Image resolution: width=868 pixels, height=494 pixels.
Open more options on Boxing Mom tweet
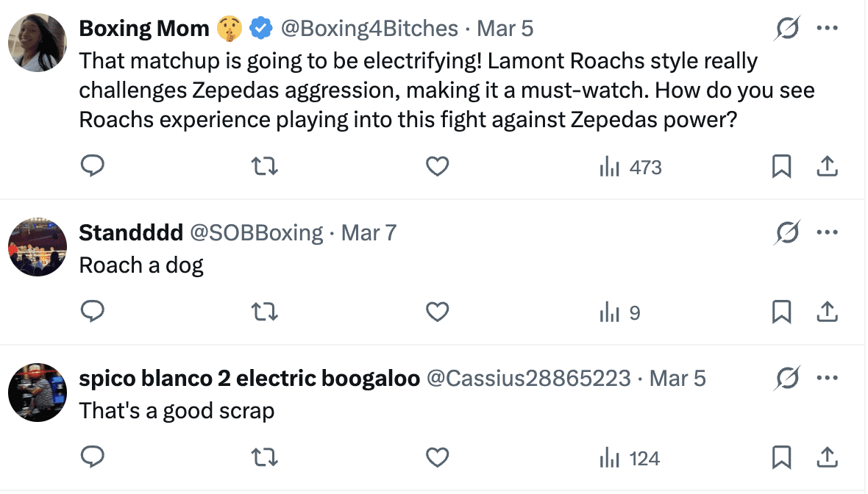828,29
